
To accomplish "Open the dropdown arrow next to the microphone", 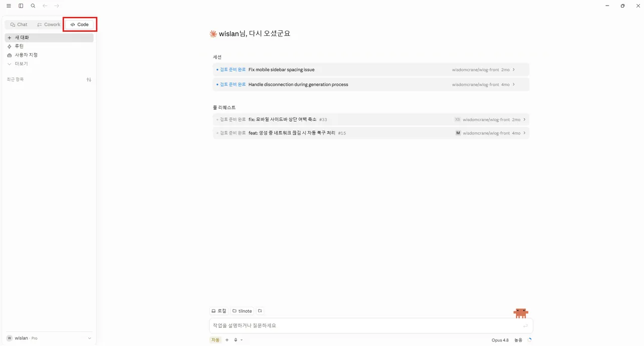I will coord(242,340).
